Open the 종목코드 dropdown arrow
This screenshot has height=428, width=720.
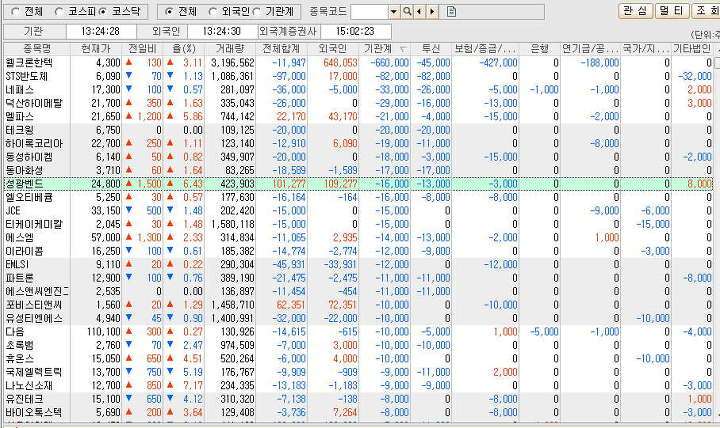[x=394, y=12]
